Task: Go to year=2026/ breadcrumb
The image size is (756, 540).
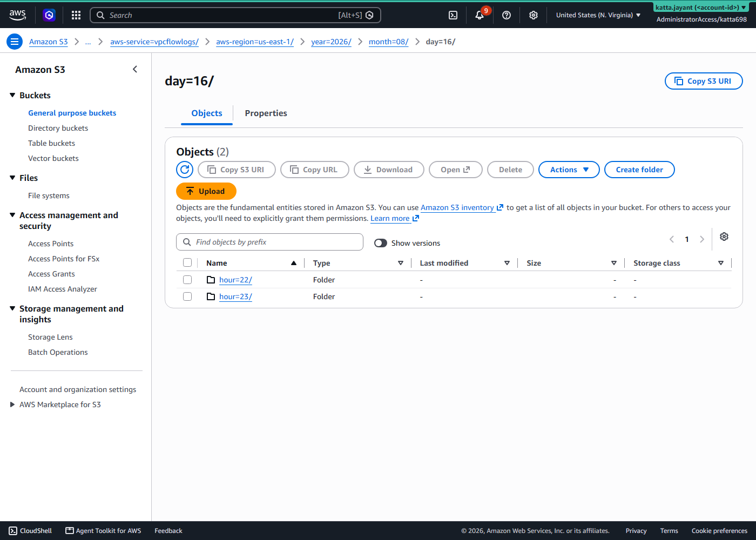Action: [331, 42]
